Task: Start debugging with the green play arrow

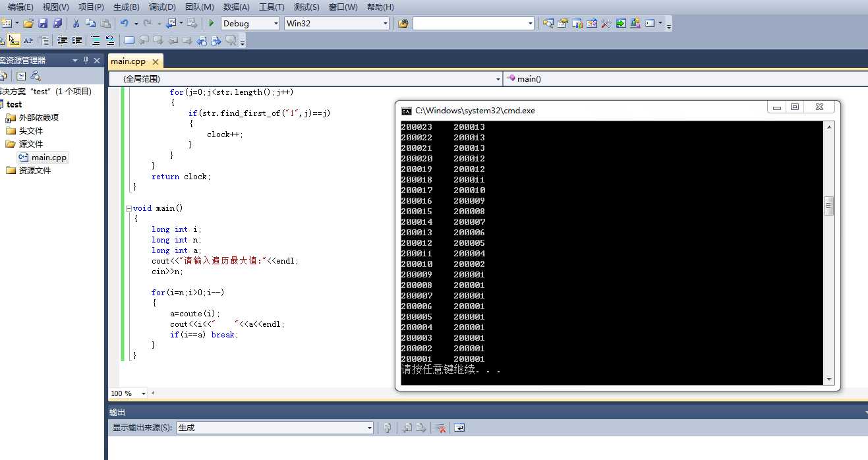Action: point(212,23)
